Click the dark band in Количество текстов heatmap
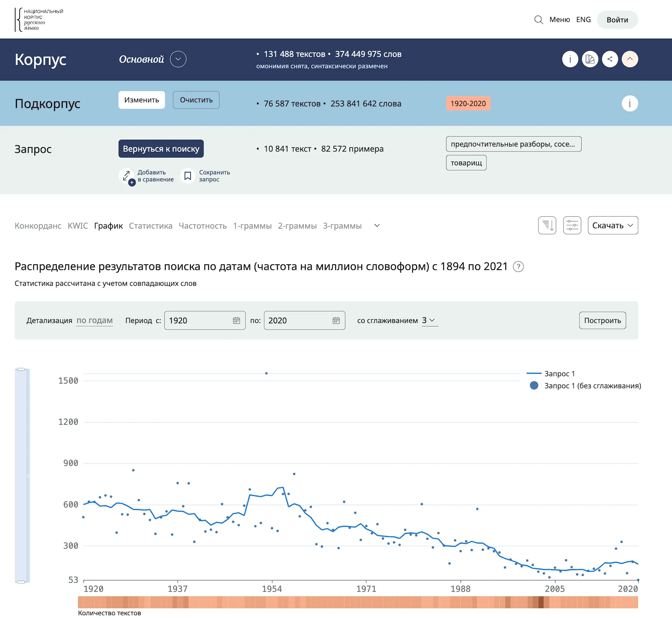 541,602
